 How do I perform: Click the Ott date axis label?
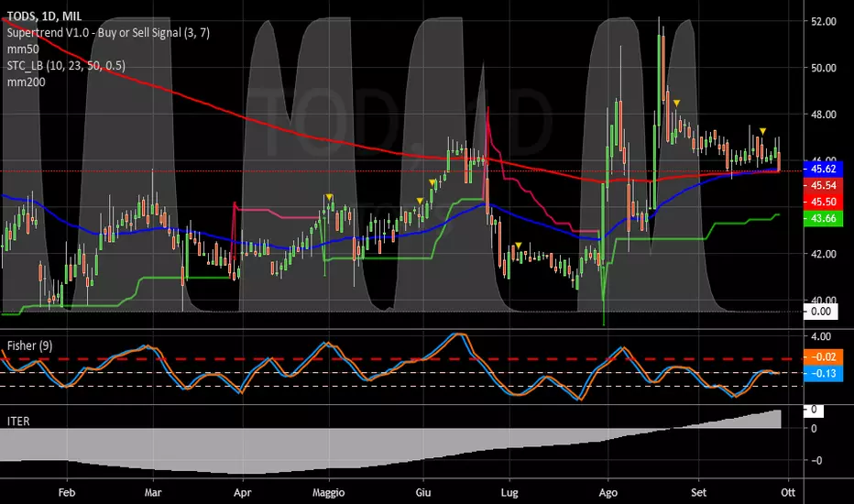pos(787,493)
